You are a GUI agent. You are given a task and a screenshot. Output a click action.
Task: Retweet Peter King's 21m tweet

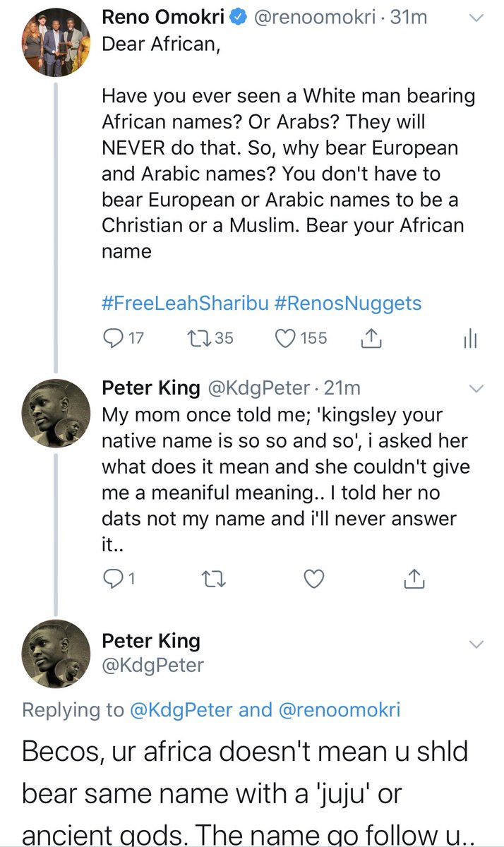coord(212,579)
